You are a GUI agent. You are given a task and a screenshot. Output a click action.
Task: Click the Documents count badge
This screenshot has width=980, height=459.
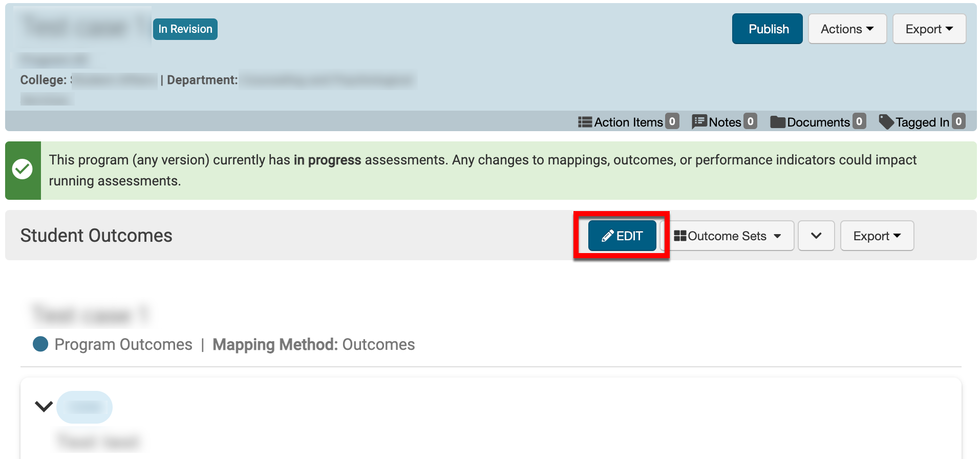(x=859, y=121)
